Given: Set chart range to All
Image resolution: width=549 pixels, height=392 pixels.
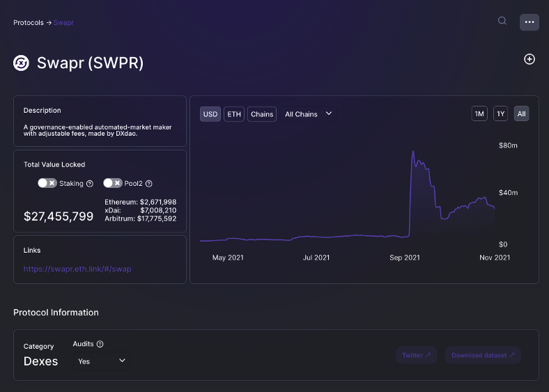Looking at the screenshot, I should pyautogui.click(x=521, y=113).
